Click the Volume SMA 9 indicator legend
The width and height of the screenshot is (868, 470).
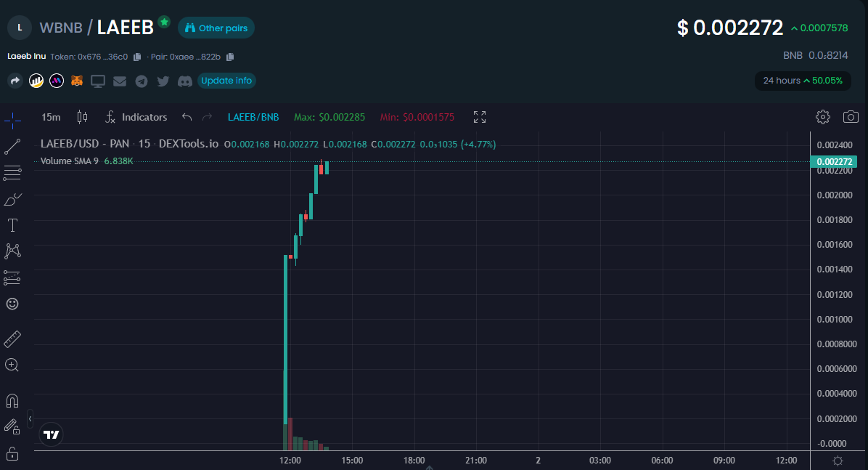87,161
